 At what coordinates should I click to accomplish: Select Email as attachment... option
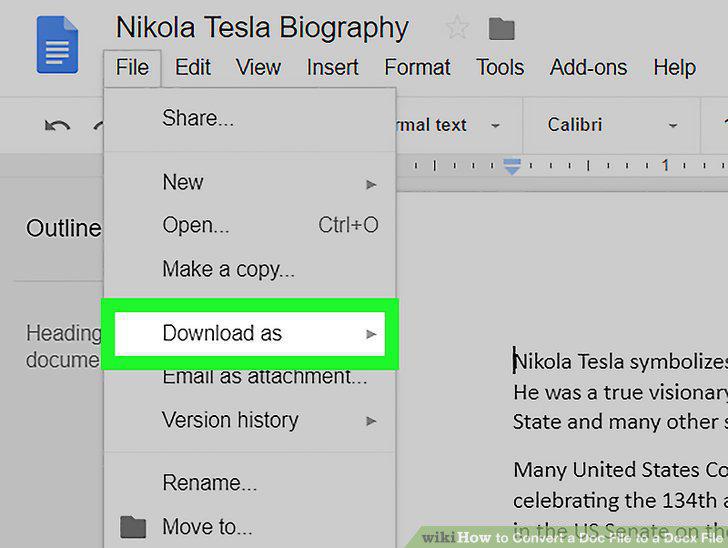[250, 377]
